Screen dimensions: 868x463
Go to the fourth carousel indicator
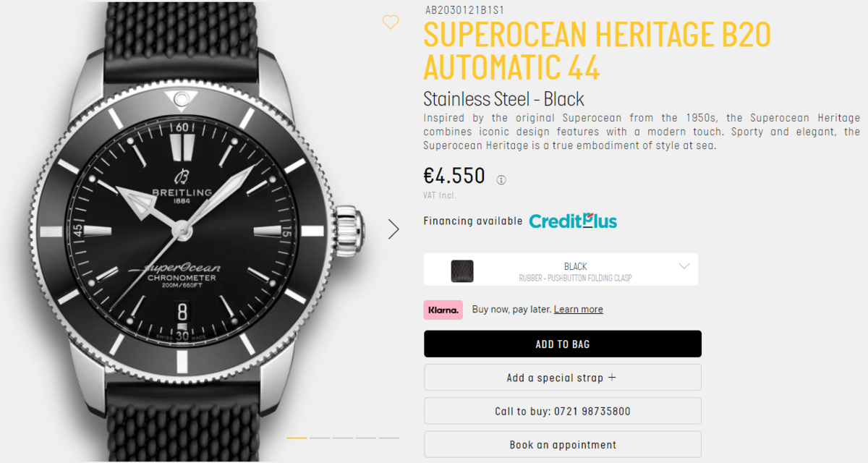tap(366, 438)
